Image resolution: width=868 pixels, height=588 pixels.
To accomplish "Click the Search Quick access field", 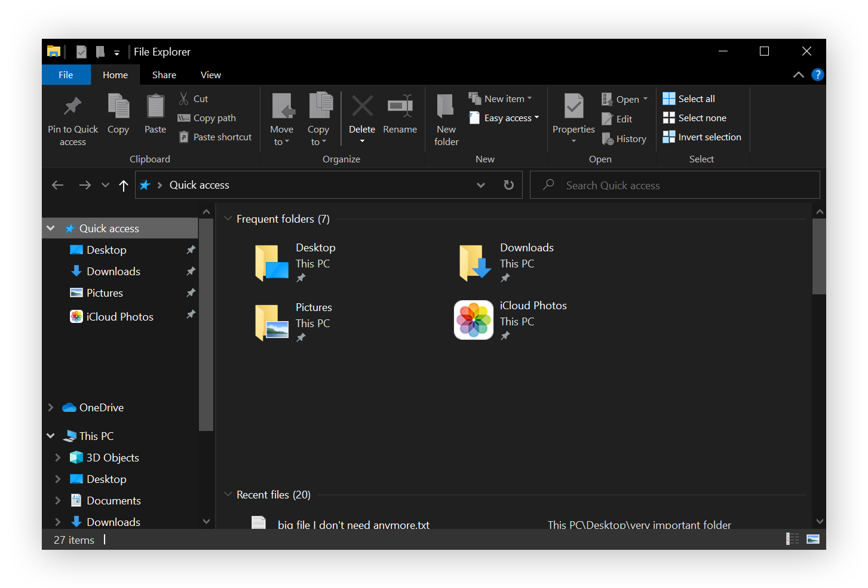I will point(675,185).
